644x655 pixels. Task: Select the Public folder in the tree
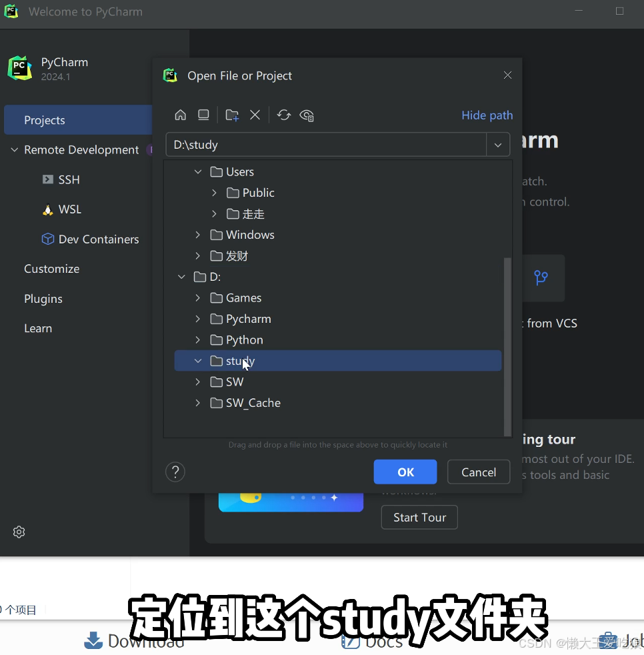coord(258,193)
